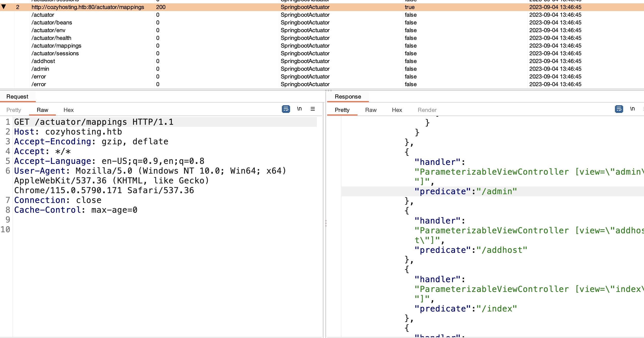Open the Request pane hamburger menu
Viewport: 644px width, 338px height.
313,109
